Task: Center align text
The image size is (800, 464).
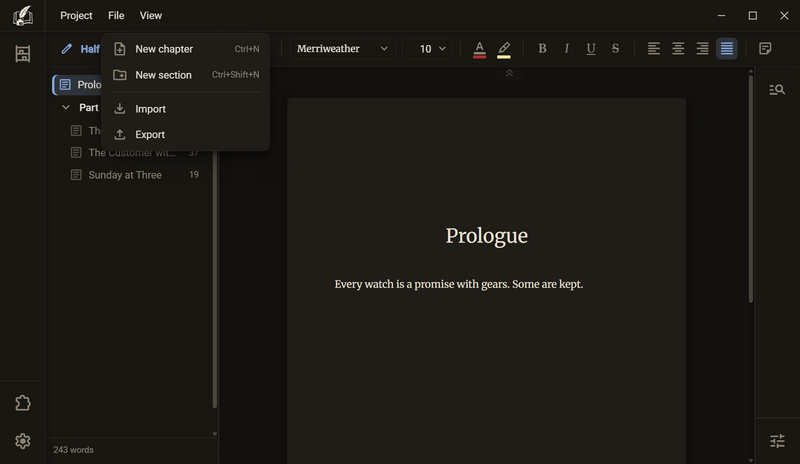Action: point(678,48)
